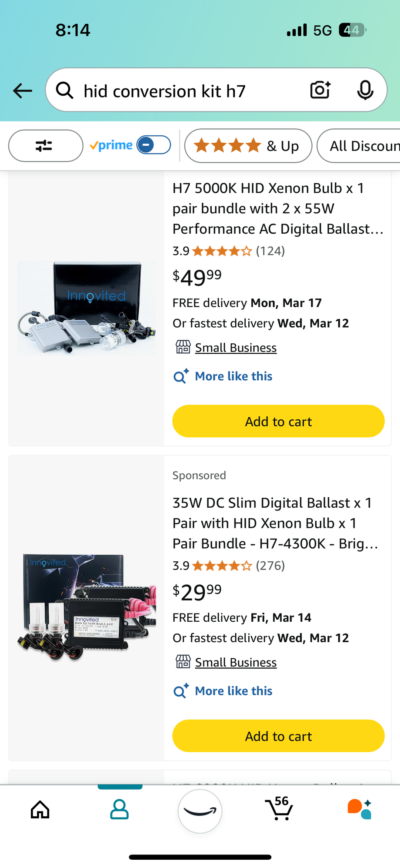The image size is (400, 868).
Task: Open the Innovited 5000K kit product image
Action: (x=87, y=308)
